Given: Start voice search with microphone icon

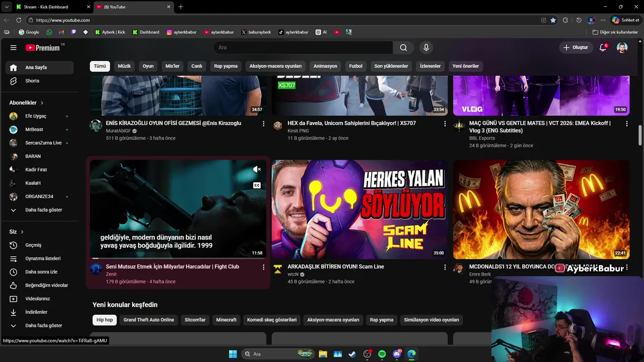Looking at the screenshot, I should pos(426,48).
